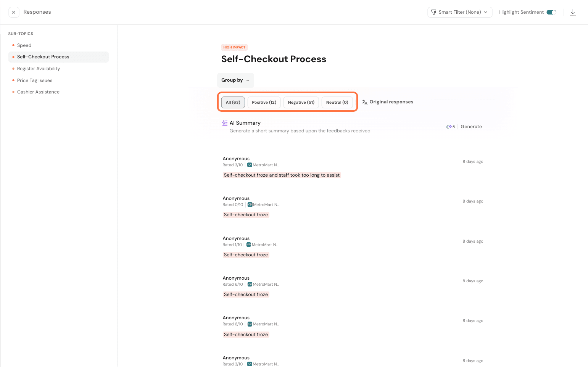Close the Responses panel with X icon
This screenshot has width=588, height=367.
(x=14, y=12)
